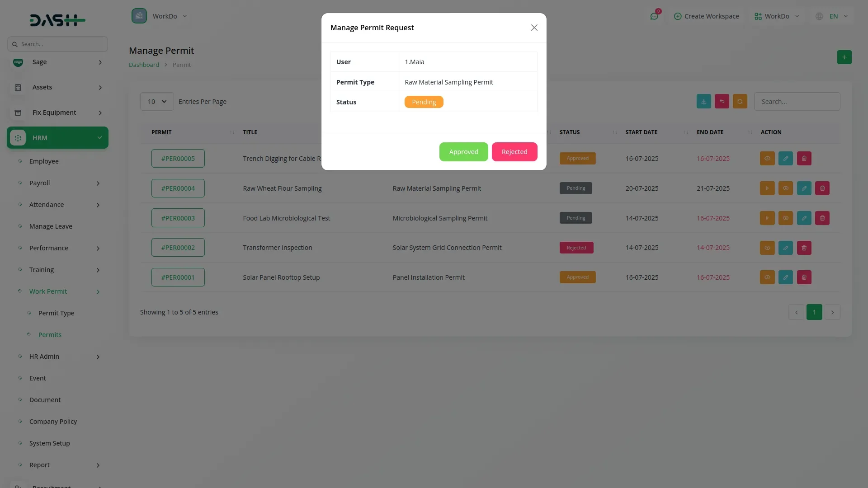
Task: Click the export download icon
Action: coord(703,102)
